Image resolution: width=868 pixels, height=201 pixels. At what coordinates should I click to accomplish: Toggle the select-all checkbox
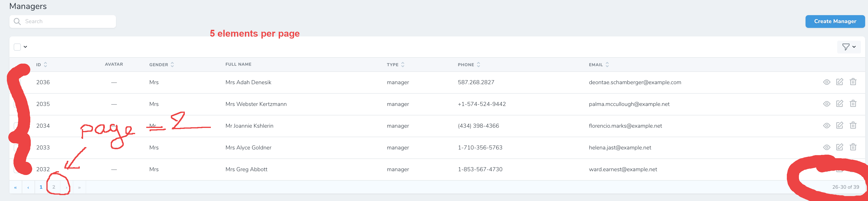tap(17, 47)
